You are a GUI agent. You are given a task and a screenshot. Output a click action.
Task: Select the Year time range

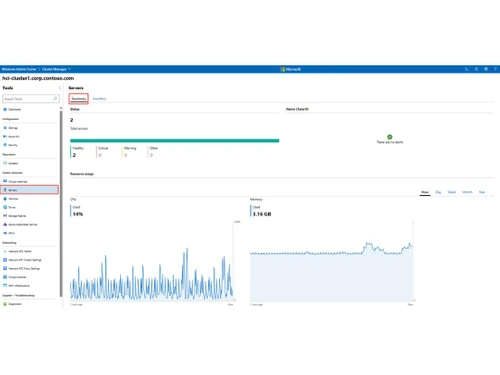tap(482, 192)
